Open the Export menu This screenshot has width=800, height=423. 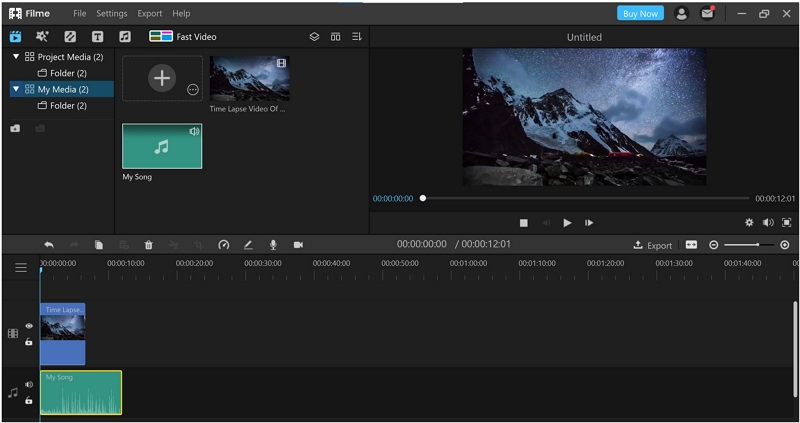(x=149, y=14)
